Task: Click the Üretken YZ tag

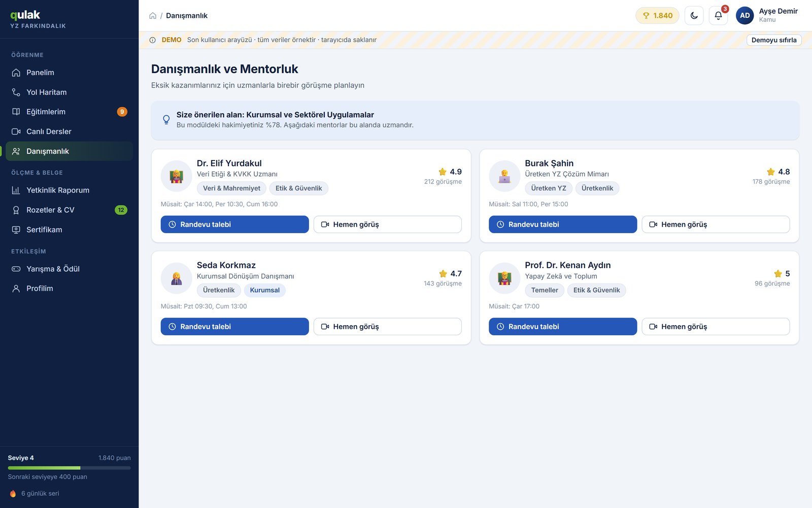Action: pyautogui.click(x=549, y=188)
